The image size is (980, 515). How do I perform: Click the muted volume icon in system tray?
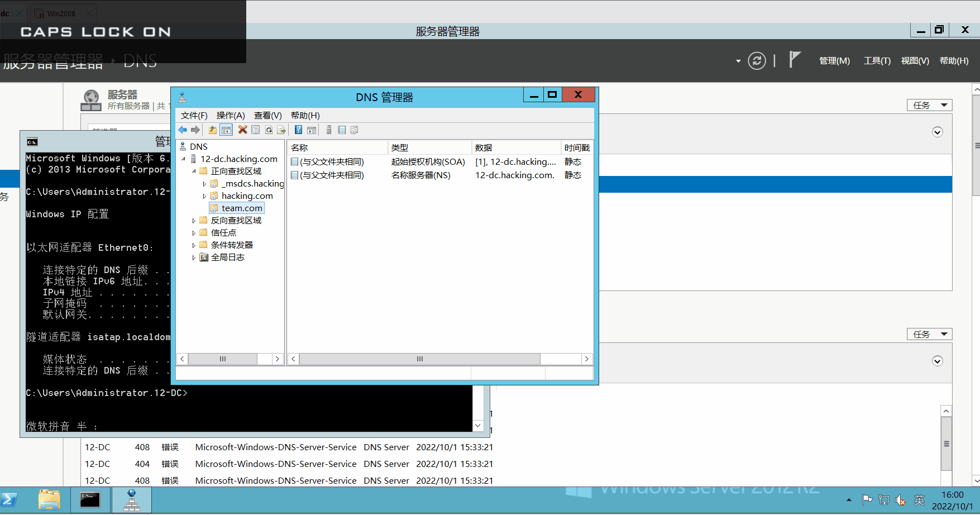point(901,500)
